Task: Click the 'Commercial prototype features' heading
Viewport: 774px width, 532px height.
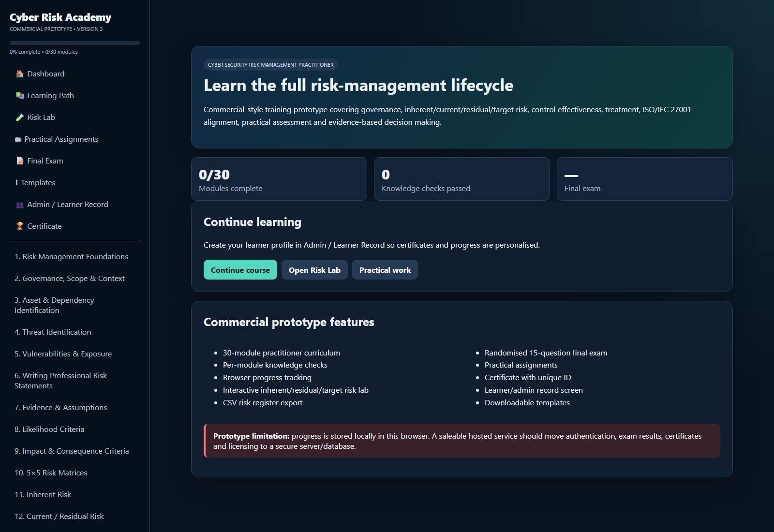Action: [x=289, y=322]
